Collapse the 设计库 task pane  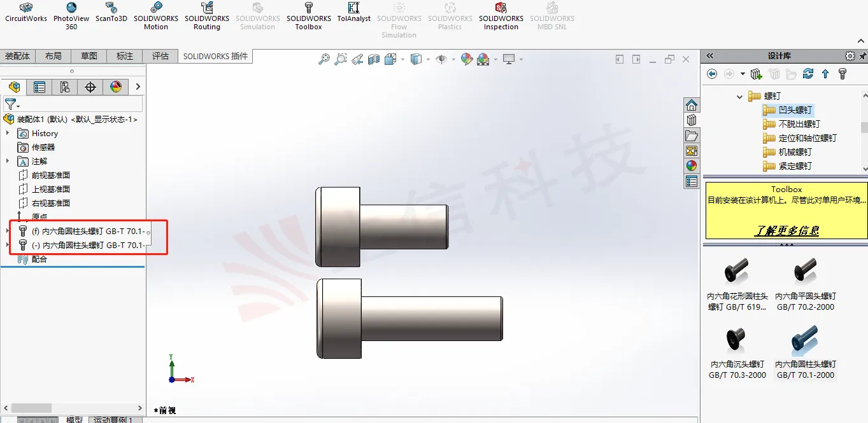tap(710, 56)
